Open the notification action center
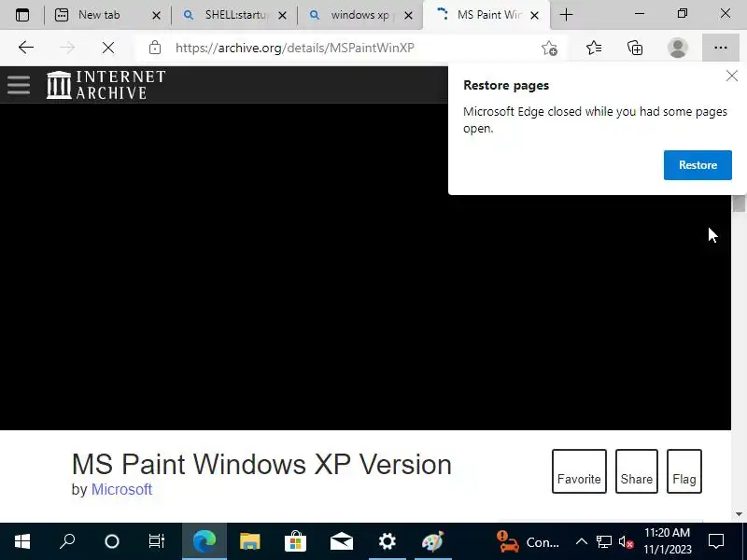Image resolution: width=747 pixels, height=560 pixels. [716, 541]
